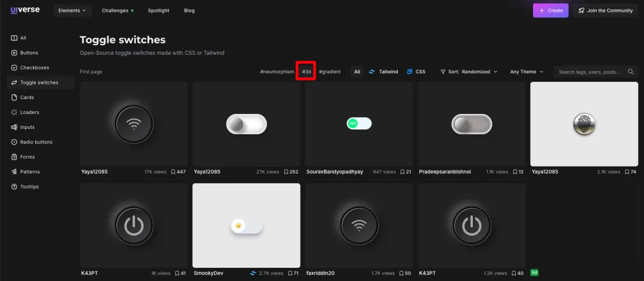The image size is (644, 281).
Task: Open Cards category in sidebar
Action: pos(23,97)
